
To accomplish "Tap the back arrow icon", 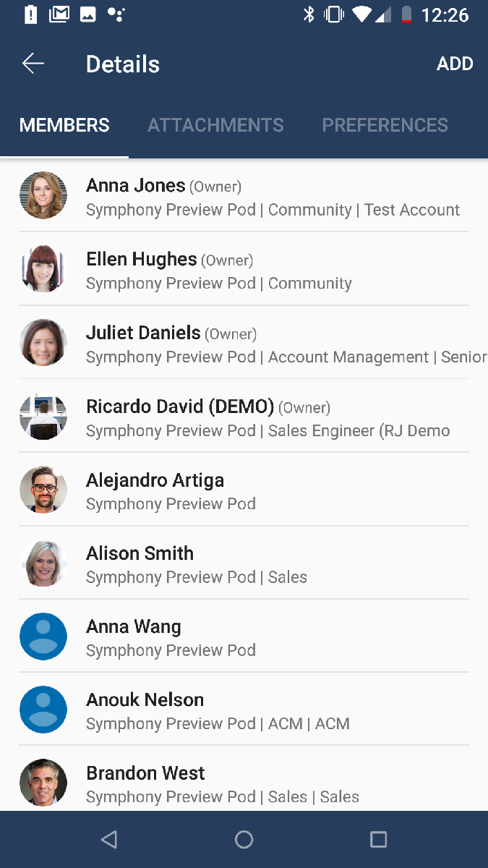I will tap(33, 64).
